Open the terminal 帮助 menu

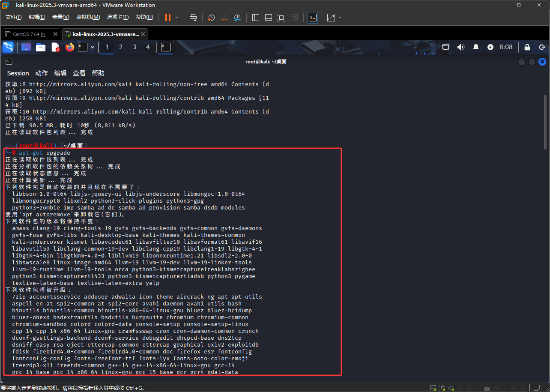(x=98, y=73)
